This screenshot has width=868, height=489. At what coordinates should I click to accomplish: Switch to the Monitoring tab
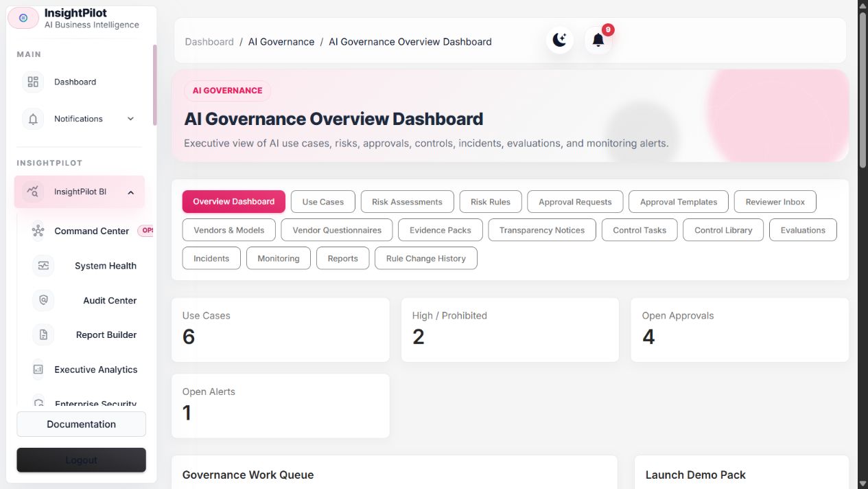tap(279, 258)
